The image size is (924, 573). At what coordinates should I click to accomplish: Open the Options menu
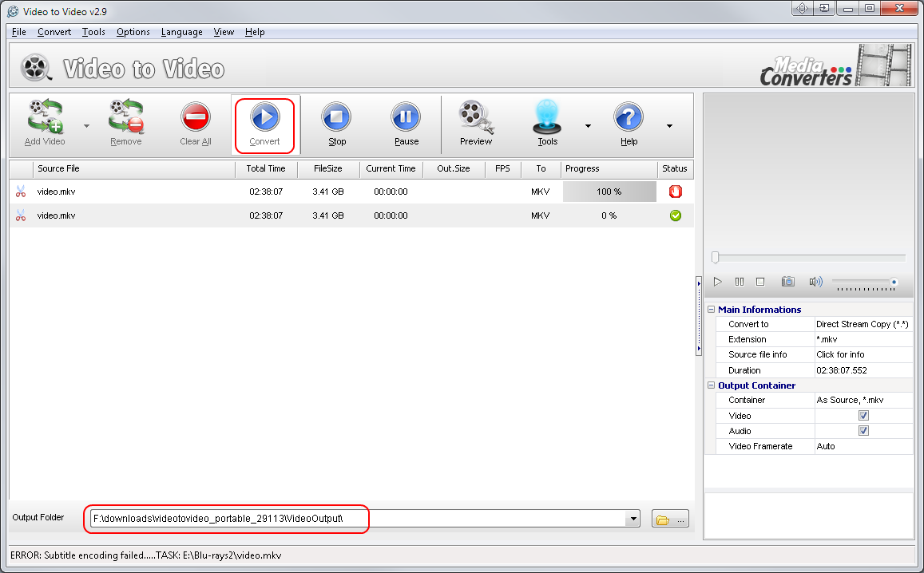[x=133, y=32]
